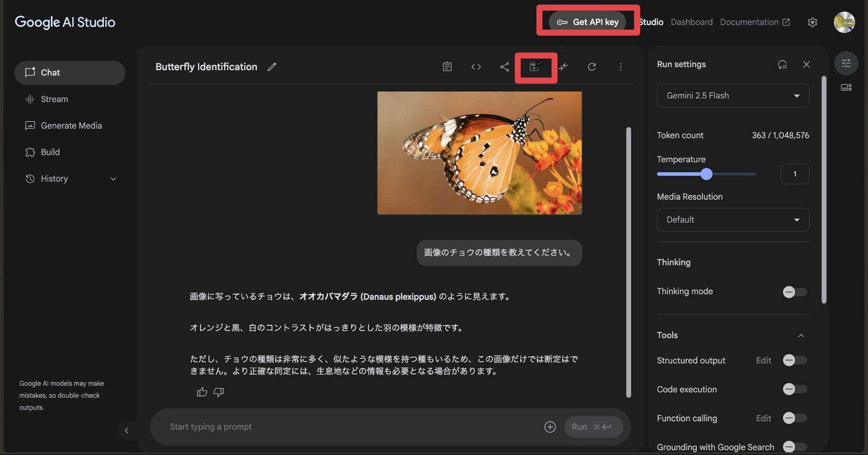The height and width of the screenshot is (455, 868).
Task: Click the compare mode arrows icon
Action: point(563,66)
